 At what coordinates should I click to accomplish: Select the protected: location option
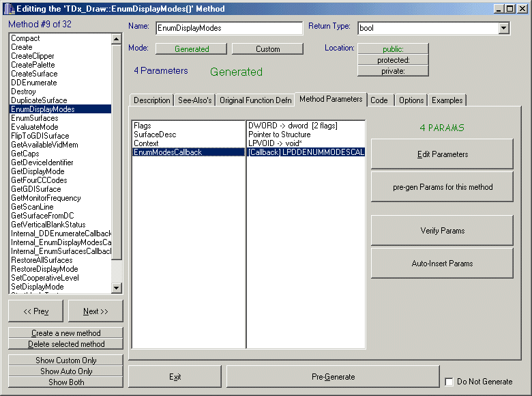coord(393,60)
